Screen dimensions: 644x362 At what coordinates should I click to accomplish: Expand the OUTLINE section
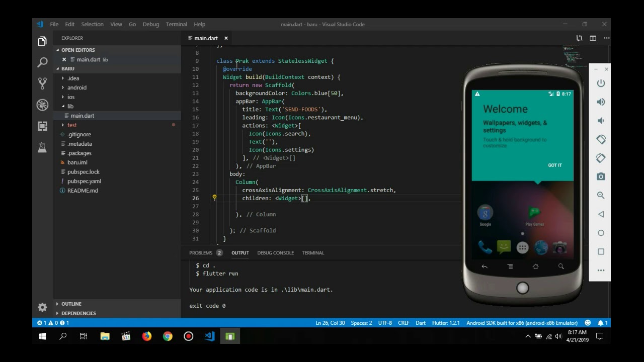(71, 304)
